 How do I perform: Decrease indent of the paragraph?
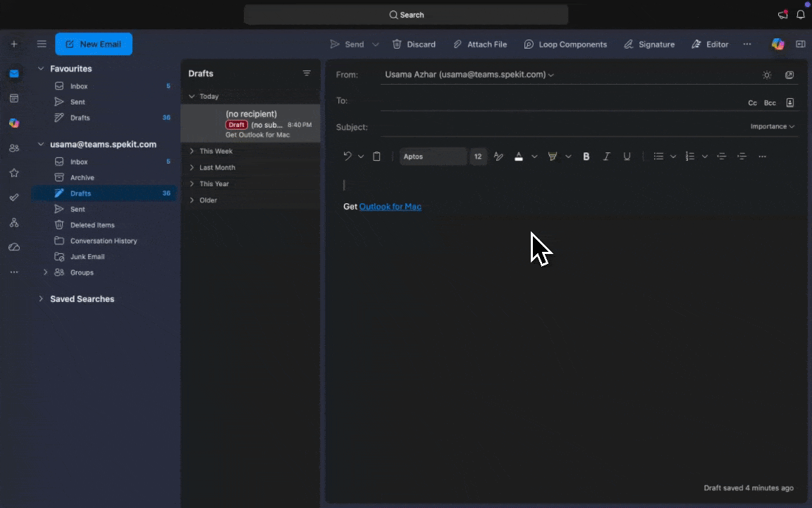coord(721,156)
